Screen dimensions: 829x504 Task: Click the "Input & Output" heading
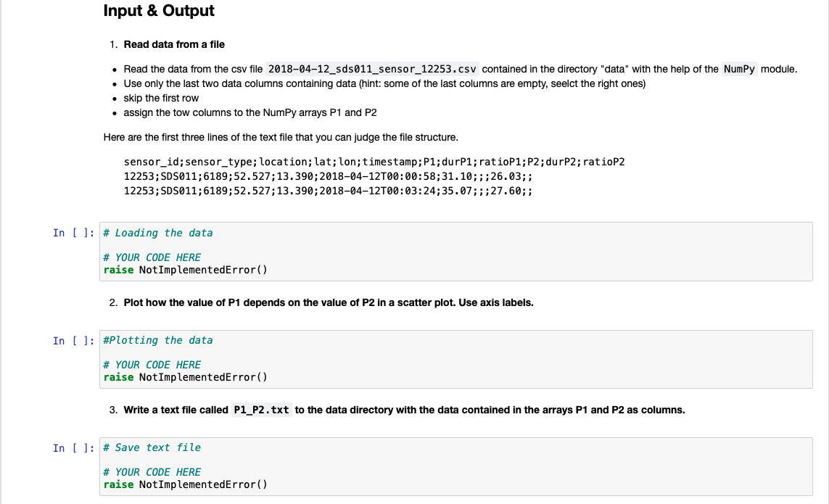[159, 11]
